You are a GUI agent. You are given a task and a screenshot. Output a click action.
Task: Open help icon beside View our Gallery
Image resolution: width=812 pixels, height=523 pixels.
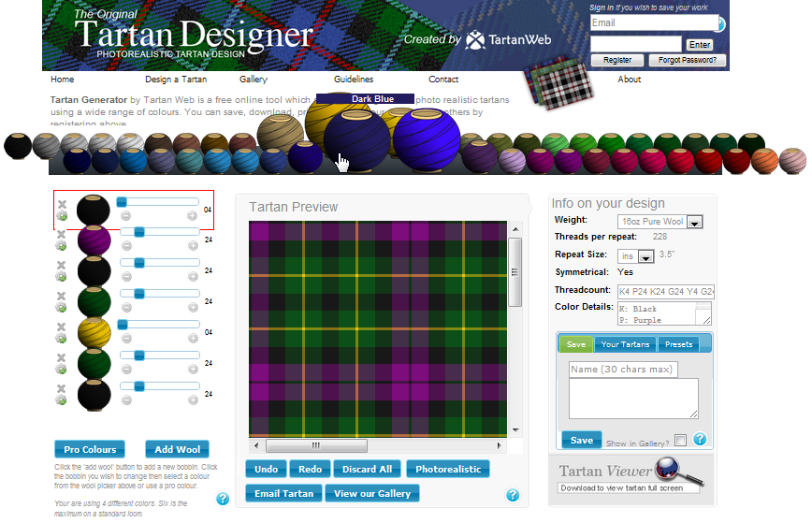pos(513,495)
